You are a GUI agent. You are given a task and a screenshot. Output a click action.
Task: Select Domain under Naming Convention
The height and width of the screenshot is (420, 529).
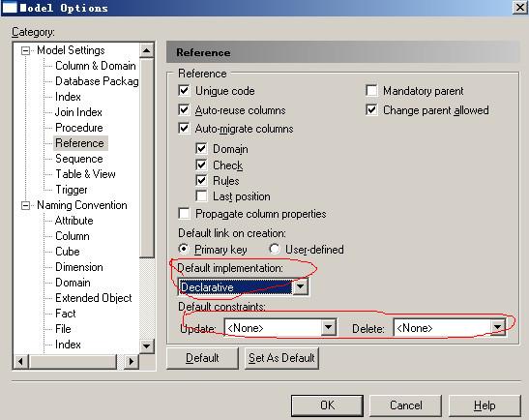click(x=73, y=283)
